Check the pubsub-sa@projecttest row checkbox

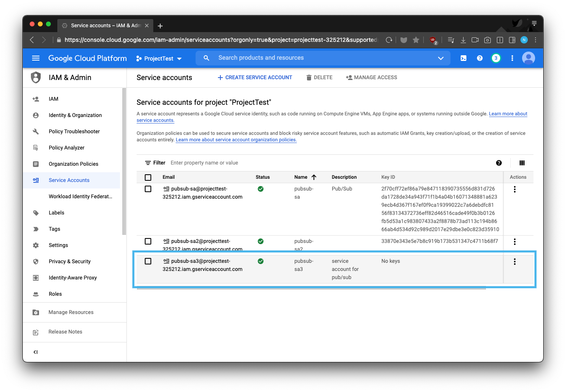point(148,189)
